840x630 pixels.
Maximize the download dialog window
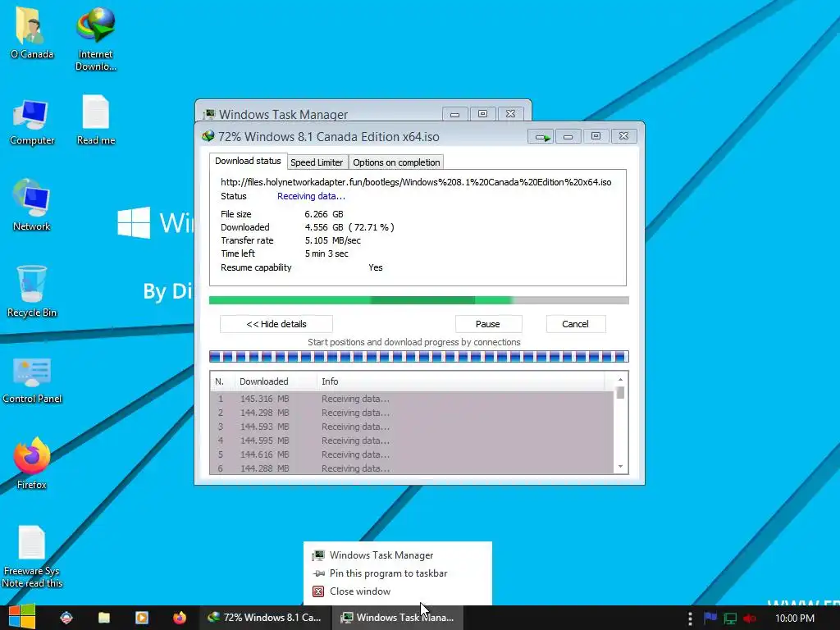[596, 137]
